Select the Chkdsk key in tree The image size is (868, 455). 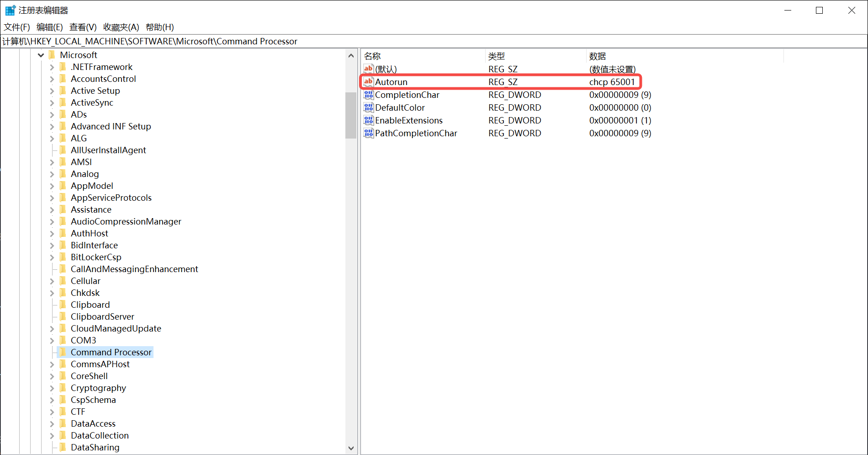pos(85,293)
